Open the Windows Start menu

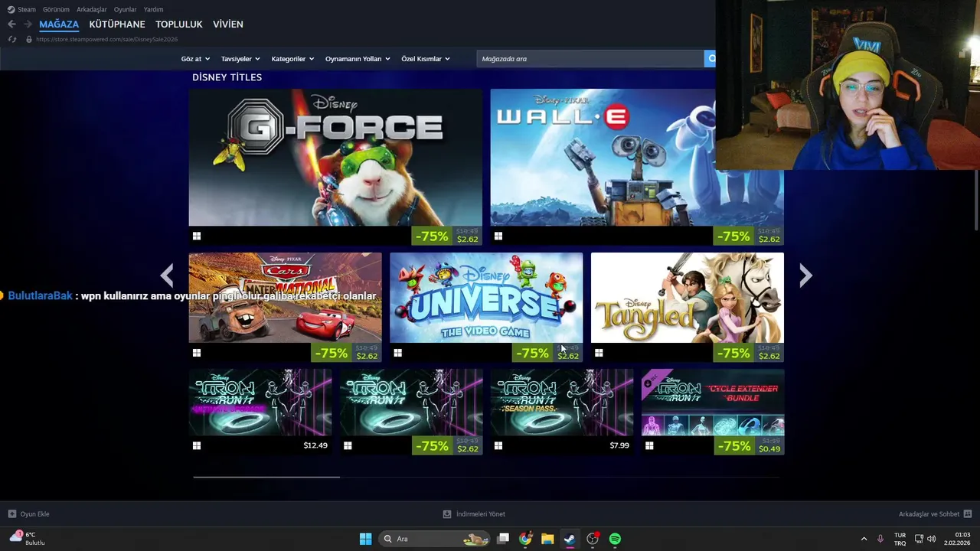365,539
